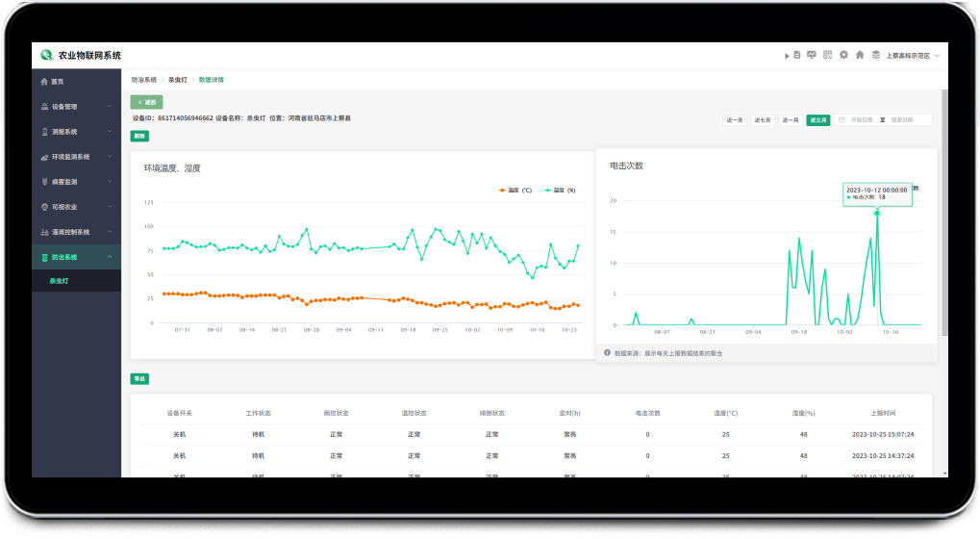Collapse the 防治系统 menu chevron
This screenshot has height=539, width=980.
pos(110,256)
